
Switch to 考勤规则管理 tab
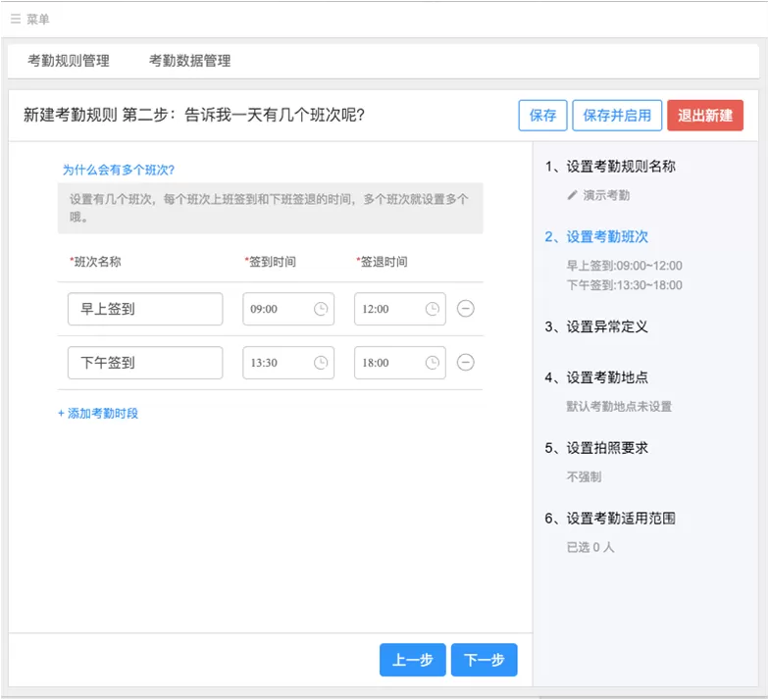point(69,61)
